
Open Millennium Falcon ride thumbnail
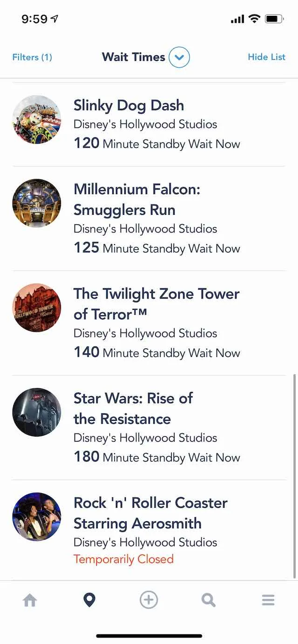(x=37, y=203)
